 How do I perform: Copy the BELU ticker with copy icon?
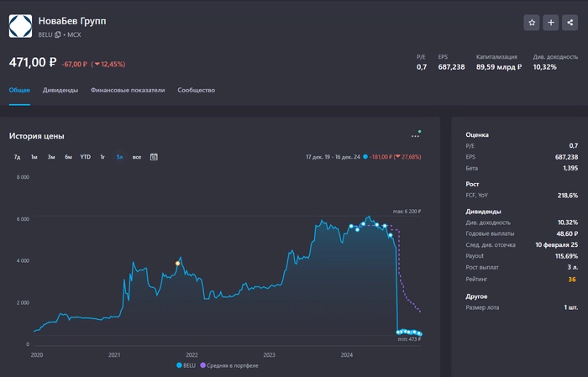click(x=58, y=34)
